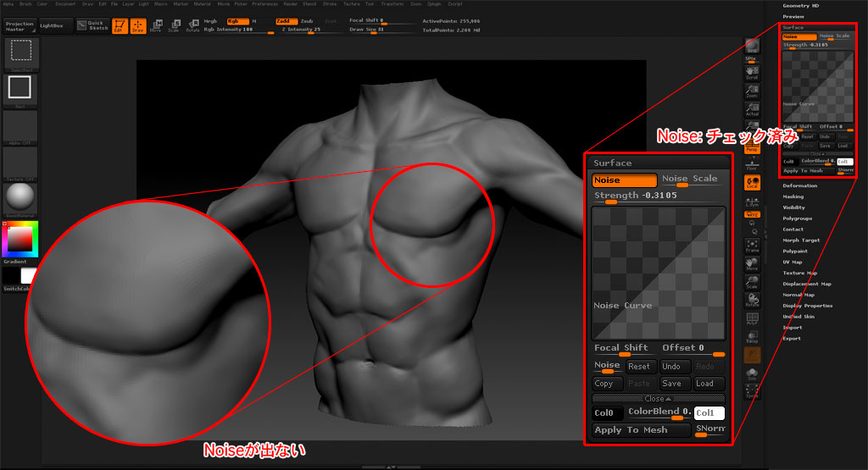Toggle Edit mode

[120, 26]
